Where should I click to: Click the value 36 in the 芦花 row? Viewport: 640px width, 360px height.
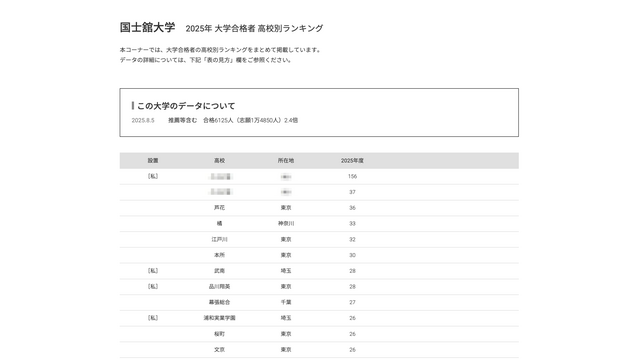pos(352,208)
